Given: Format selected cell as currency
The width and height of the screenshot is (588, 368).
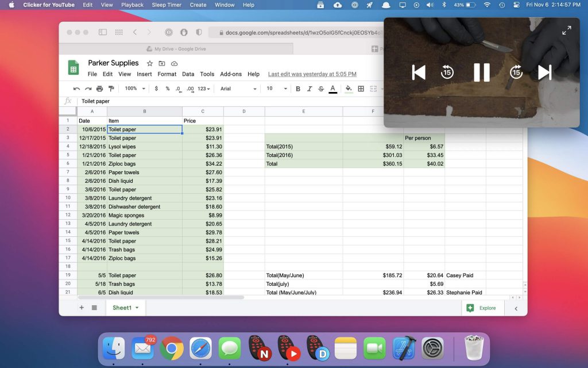Looking at the screenshot, I should pyautogui.click(x=156, y=89).
